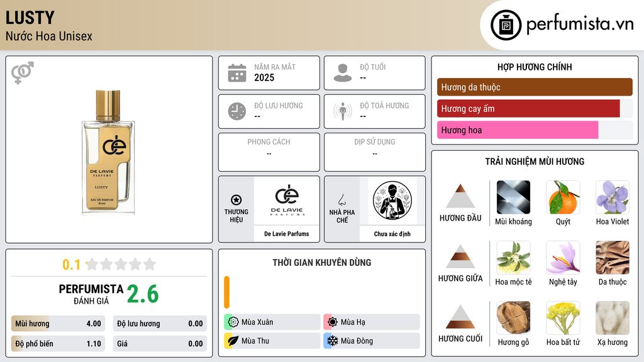Select the Mùa Đông snowflake icon
This screenshot has height=362, width=644.
332,341
